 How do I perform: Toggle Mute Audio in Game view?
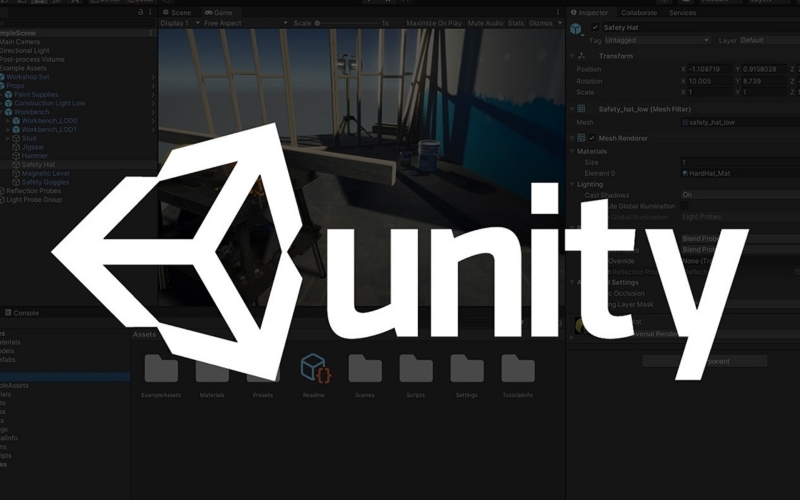485,23
